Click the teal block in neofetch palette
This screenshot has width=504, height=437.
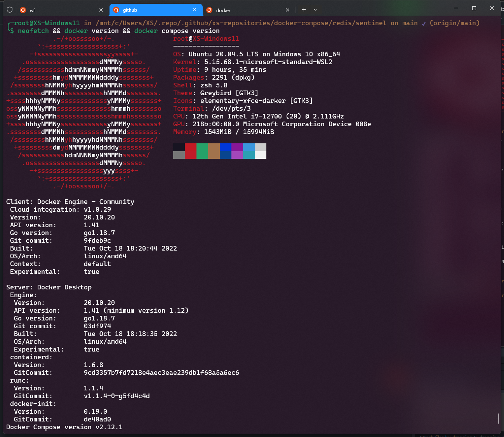[249, 155]
